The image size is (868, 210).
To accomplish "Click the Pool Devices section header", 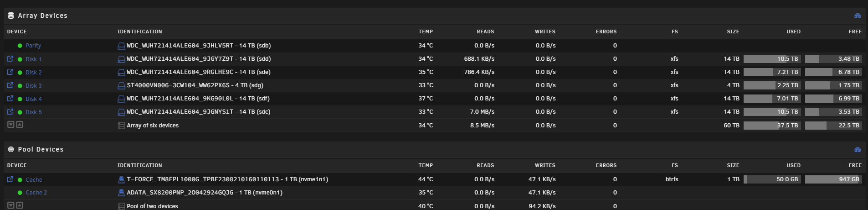I will tap(41, 149).
